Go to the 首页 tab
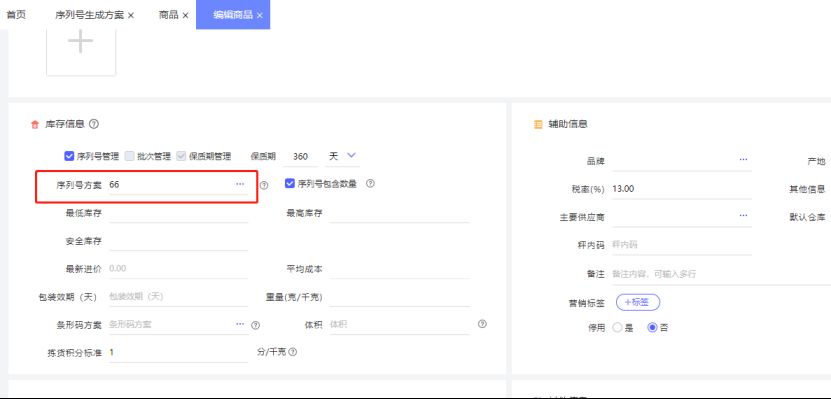The image size is (831, 399). (x=16, y=15)
